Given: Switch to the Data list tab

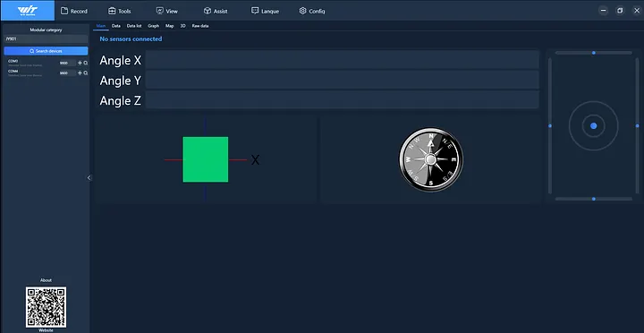Looking at the screenshot, I should coord(134,26).
